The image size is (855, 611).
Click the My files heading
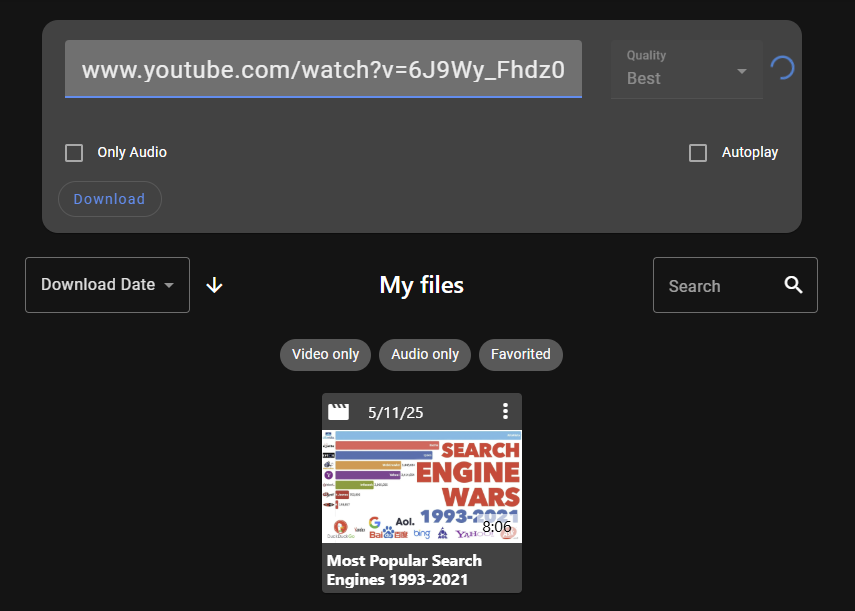click(421, 285)
